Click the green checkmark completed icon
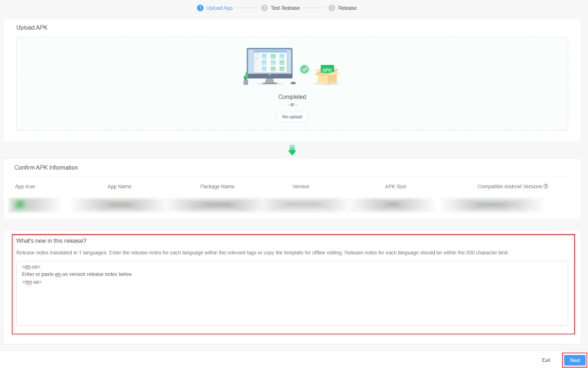The image size is (588, 368). tap(304, 69)
